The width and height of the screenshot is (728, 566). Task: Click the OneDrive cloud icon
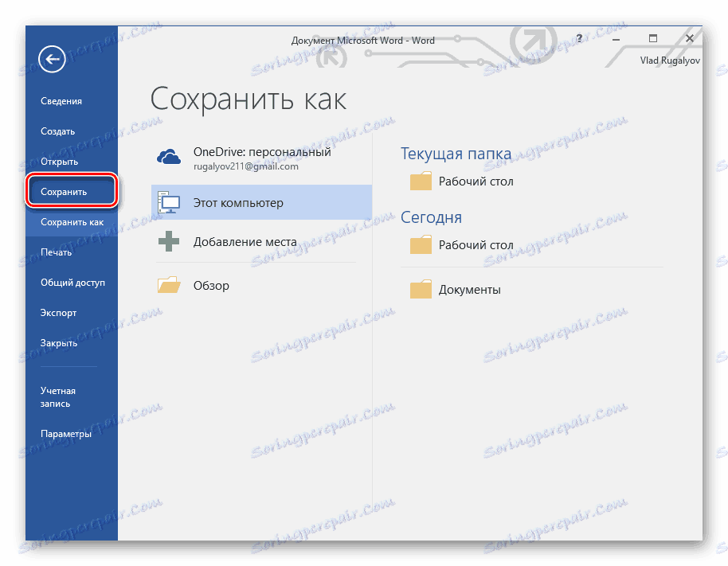point(169,158)
